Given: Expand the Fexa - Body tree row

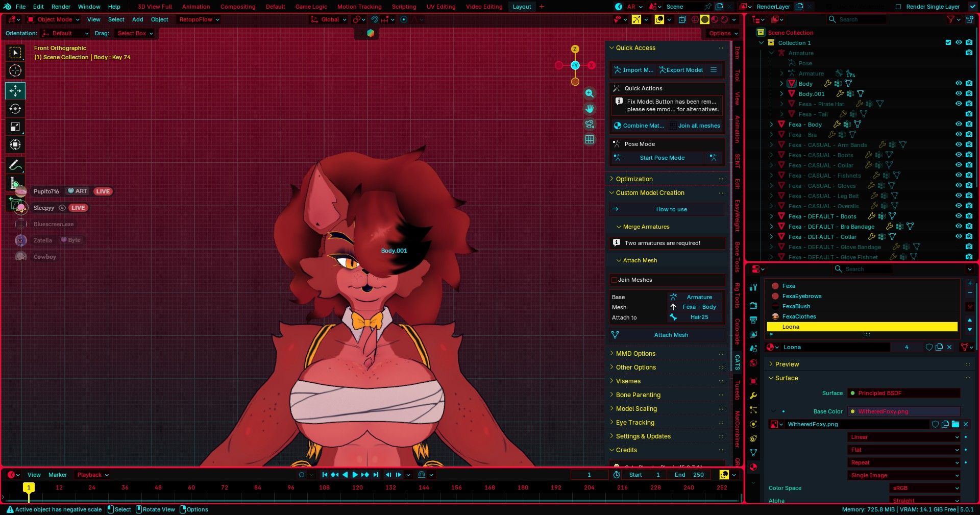Looking at the screenshot, I should [771, 124].
